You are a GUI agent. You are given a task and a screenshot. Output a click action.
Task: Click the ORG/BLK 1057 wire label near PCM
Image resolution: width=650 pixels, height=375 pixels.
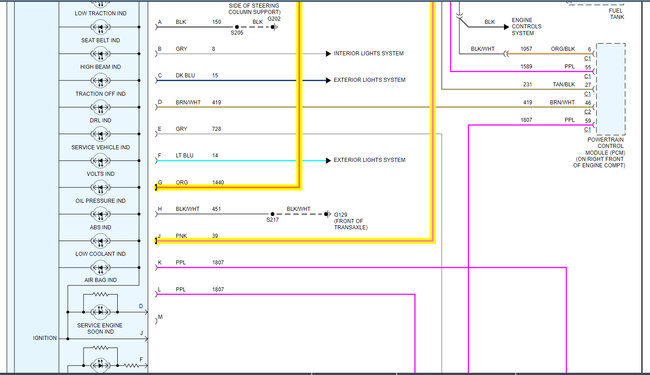pyautogui.click(x=547, y=49)
